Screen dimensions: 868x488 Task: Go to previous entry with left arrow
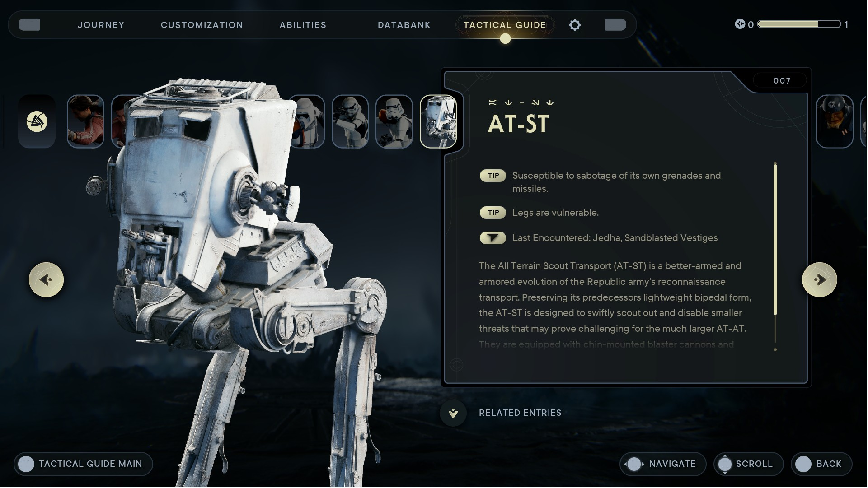[x=46, y=280]
